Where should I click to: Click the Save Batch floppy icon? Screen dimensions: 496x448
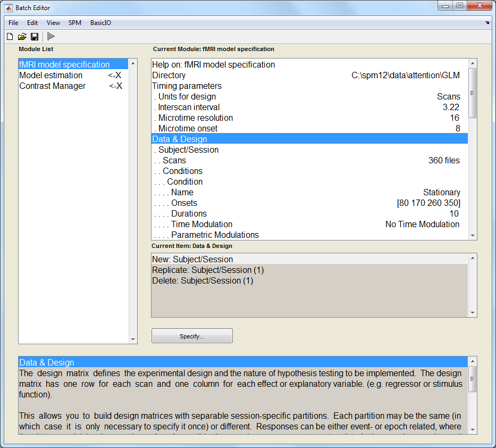tap(35, 37)
